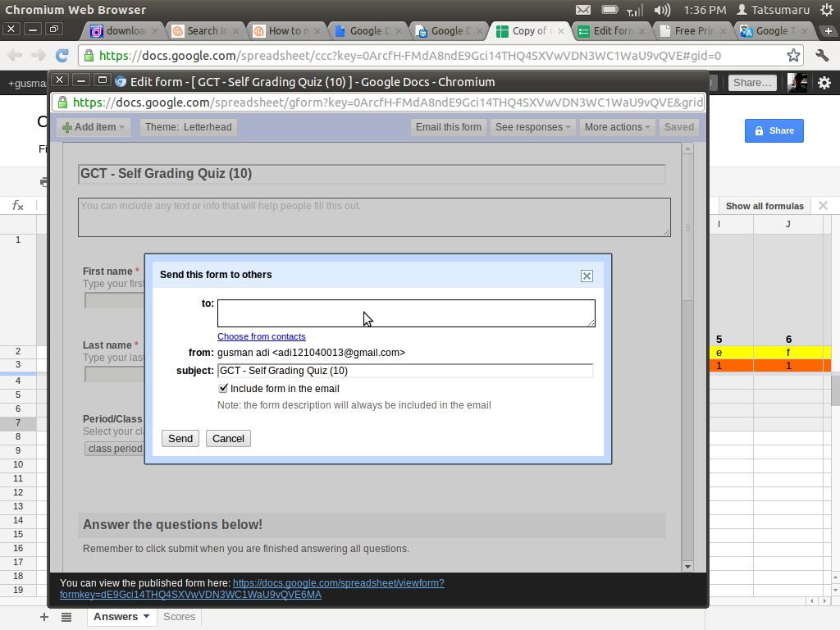This screenshot has height=630, width=840.
Task: Click the form description textarea
Action: (374, 217)
